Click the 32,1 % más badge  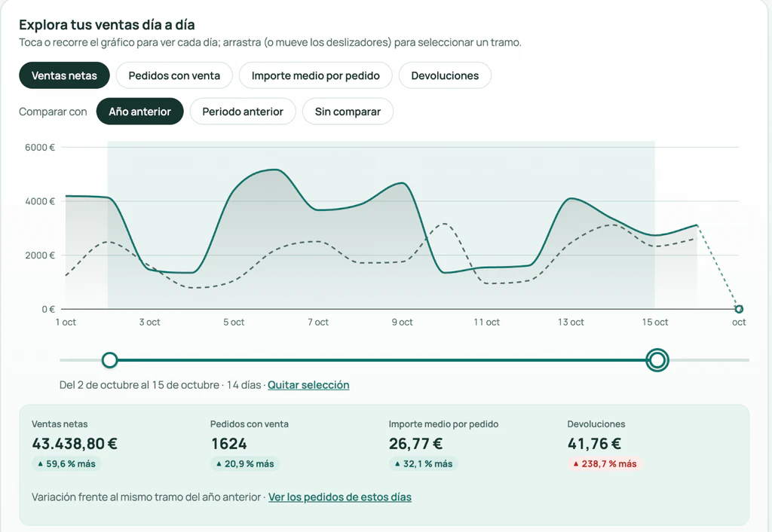(x=424, y=463)
